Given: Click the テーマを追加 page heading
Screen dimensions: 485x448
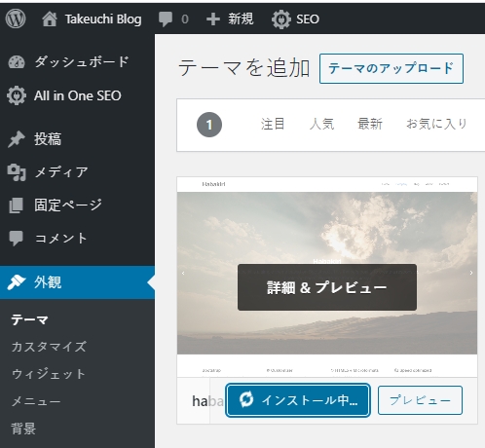Looking at the screenshot, I should click(x=243, y=68).
